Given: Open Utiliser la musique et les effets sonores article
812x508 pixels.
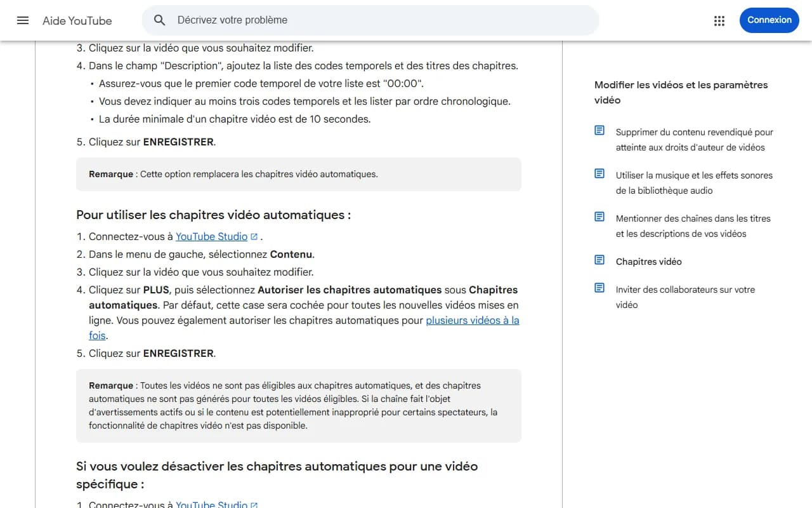Looking at the screenshot, I should (x=694, y=183).
